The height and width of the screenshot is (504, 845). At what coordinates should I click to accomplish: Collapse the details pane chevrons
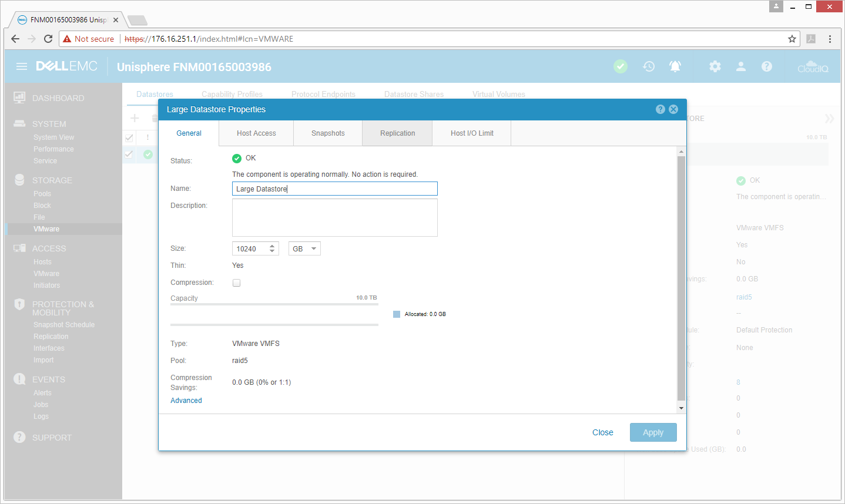coord(829,118)
